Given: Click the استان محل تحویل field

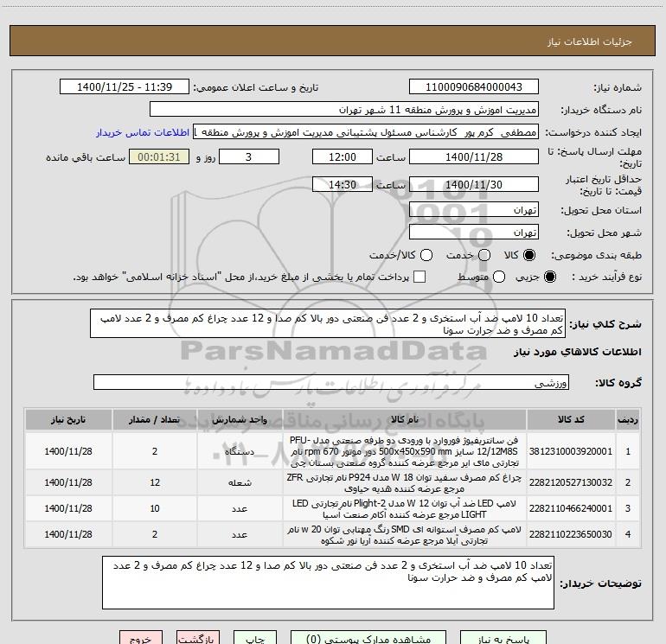Looking at the screenshot, I should (x=474, y=209).
